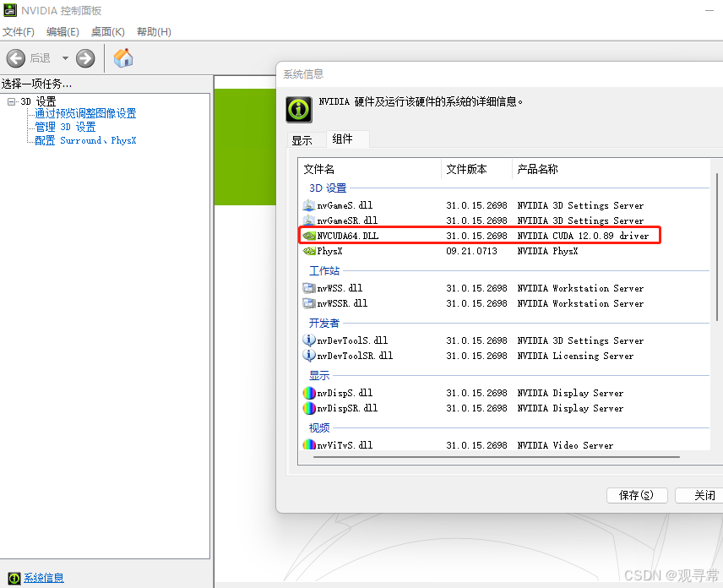
Task: Select the nvDevToolS.dll info icon
Action: pos(308,340)
